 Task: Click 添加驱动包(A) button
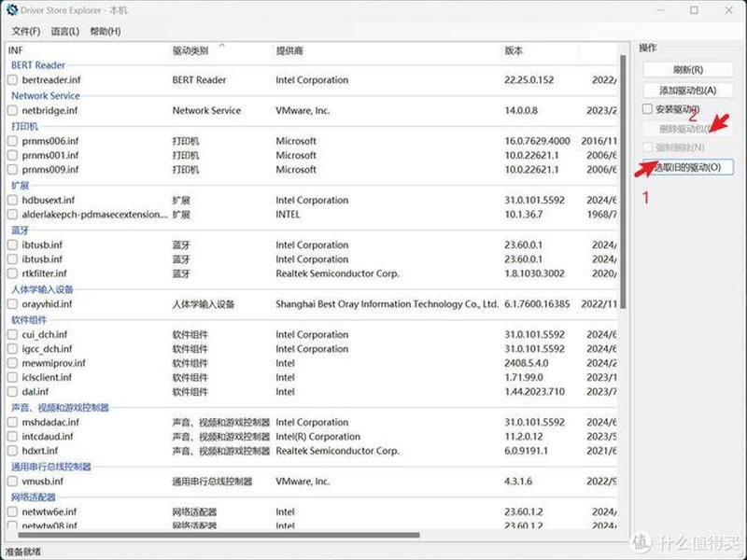pyautogui.click(x=688, y=91)
